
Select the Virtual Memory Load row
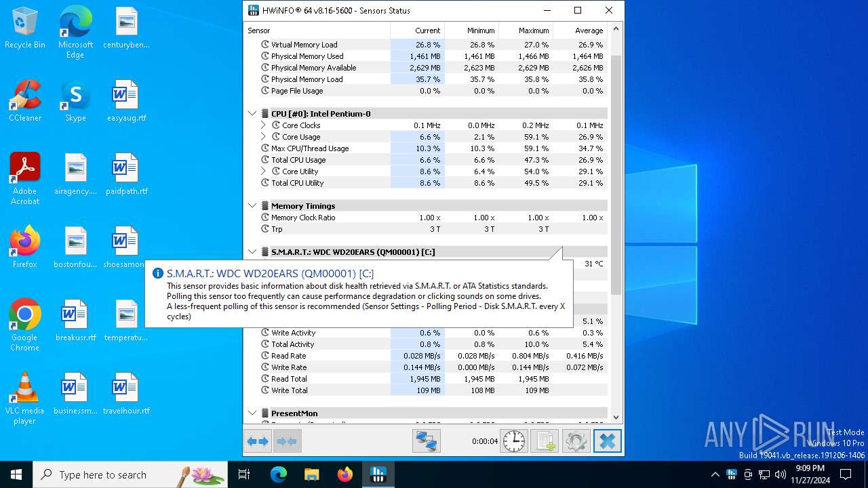pos(426,45)
